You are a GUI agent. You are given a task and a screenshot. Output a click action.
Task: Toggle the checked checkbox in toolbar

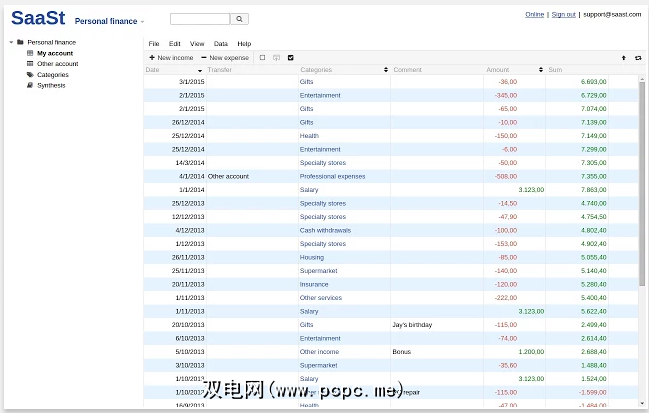(290, 58)
